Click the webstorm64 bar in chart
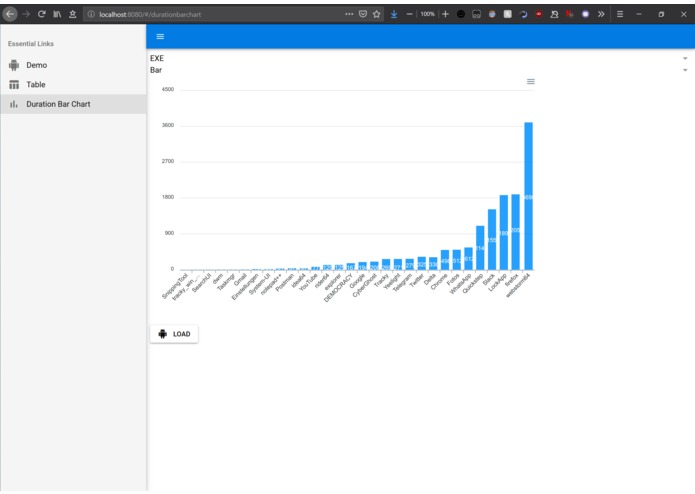This screenshot has height=494, width=695. click(x=528, y=196)
